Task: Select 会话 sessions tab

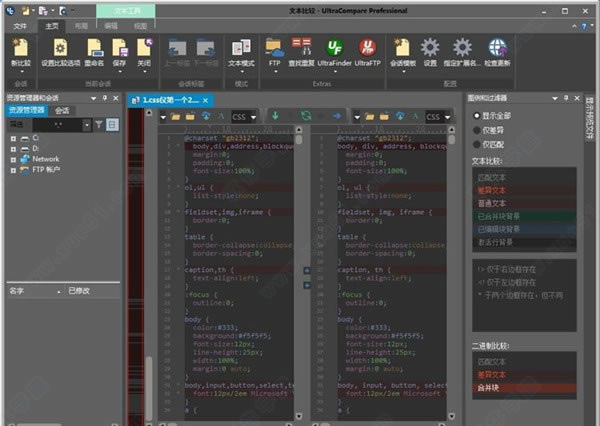Action: click(x=62, y=111)
